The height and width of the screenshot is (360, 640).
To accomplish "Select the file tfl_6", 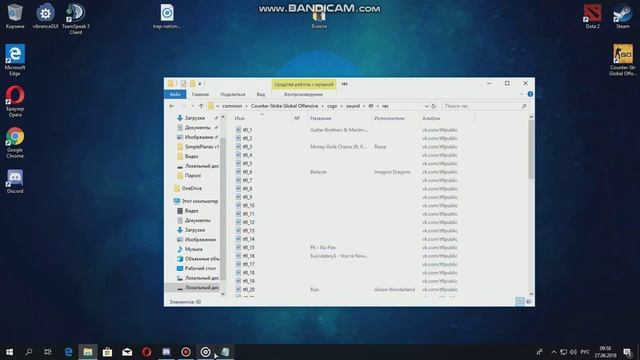I will 244,172.
